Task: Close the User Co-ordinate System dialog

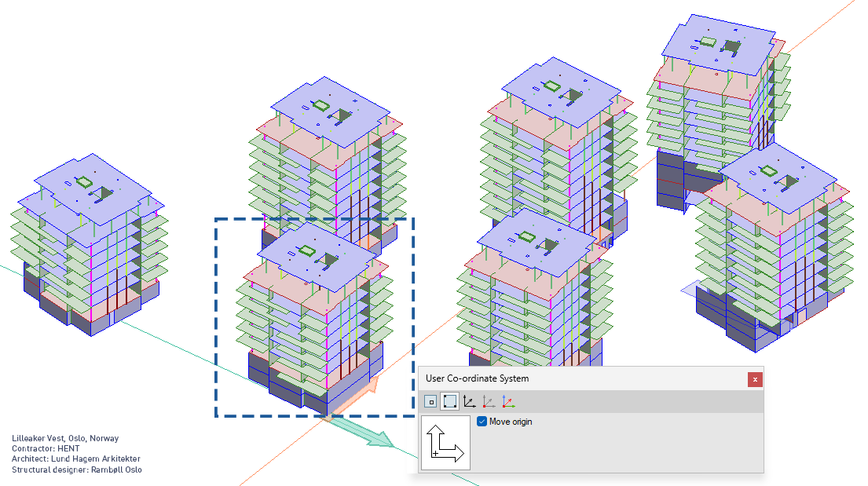Action: coord(755,379)
